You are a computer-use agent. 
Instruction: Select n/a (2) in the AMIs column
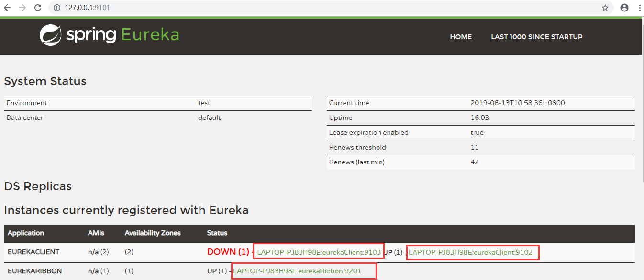pos(99,252)
